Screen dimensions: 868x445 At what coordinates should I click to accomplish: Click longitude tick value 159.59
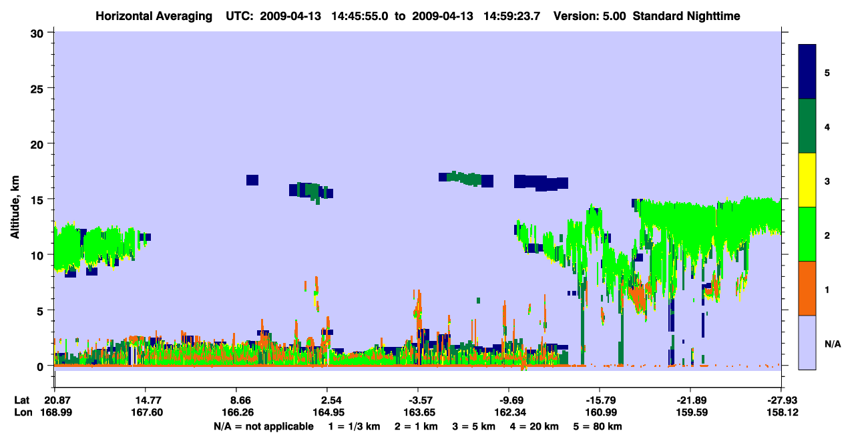690,413
